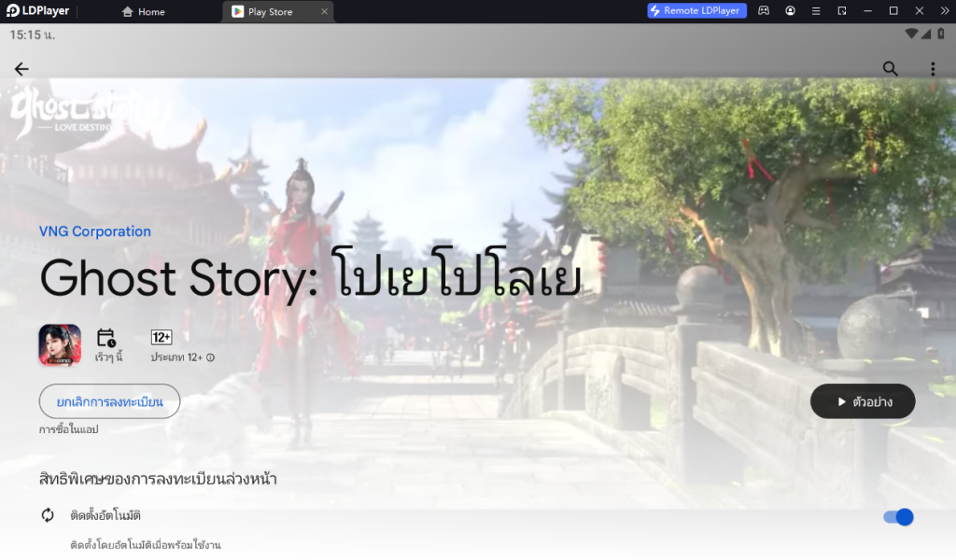Click the LDPlayer window resize icon

842,11
